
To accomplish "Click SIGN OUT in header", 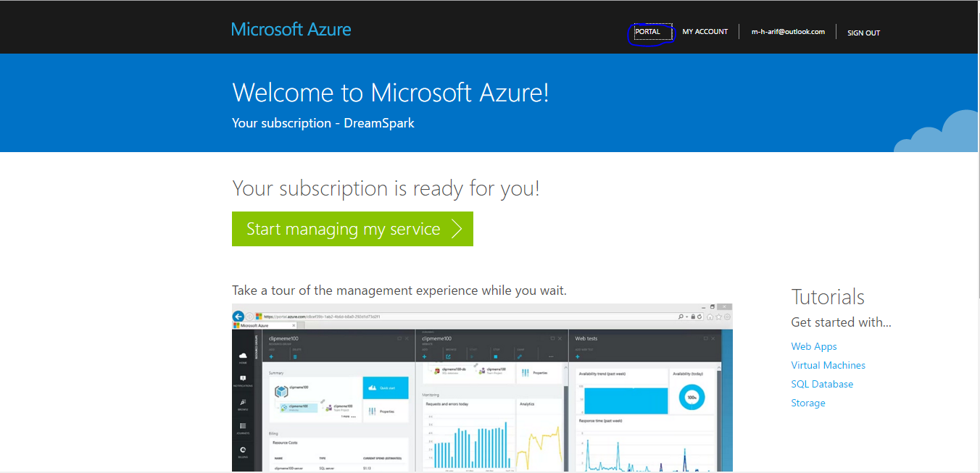I will 863,33.
